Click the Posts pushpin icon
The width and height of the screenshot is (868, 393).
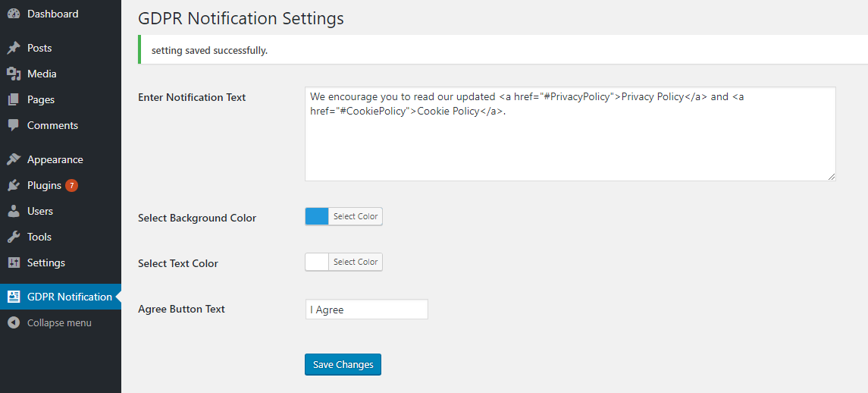(14, 49)
